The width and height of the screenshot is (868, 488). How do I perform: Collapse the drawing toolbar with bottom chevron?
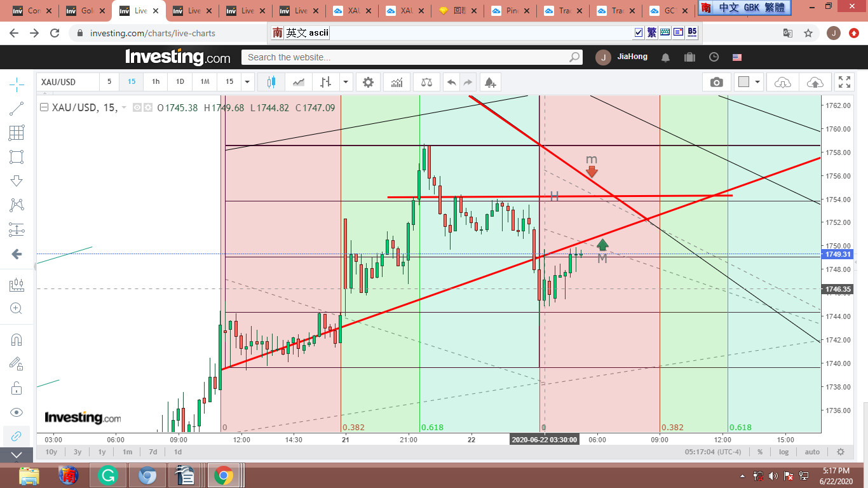click(17, 455)
